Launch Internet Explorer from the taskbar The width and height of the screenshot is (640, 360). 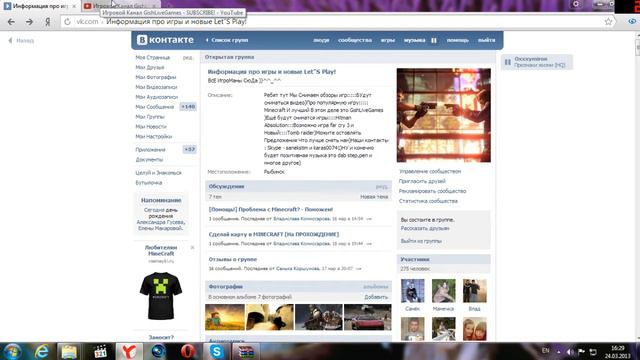pyautogui.click(x=41, y=351)
